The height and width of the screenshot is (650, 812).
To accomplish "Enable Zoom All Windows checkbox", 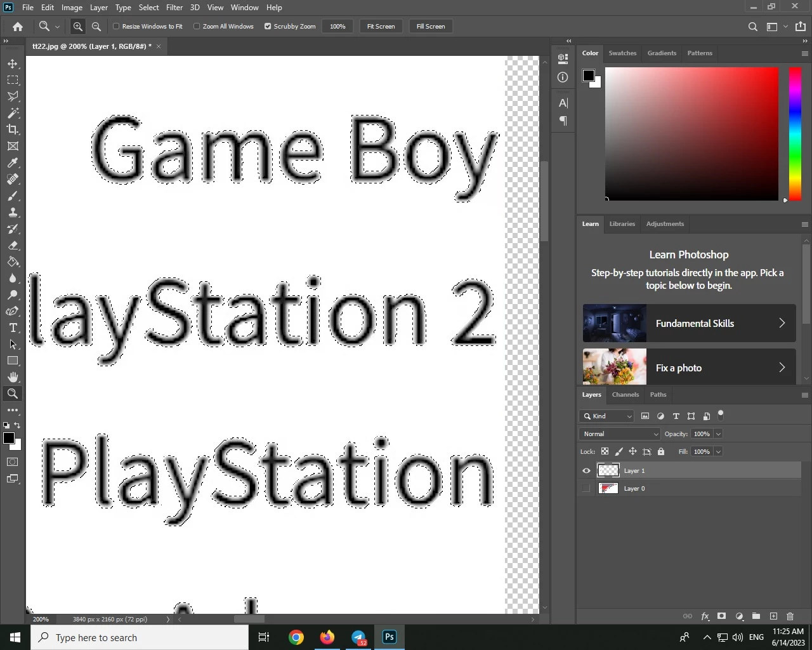I will 197,26.
